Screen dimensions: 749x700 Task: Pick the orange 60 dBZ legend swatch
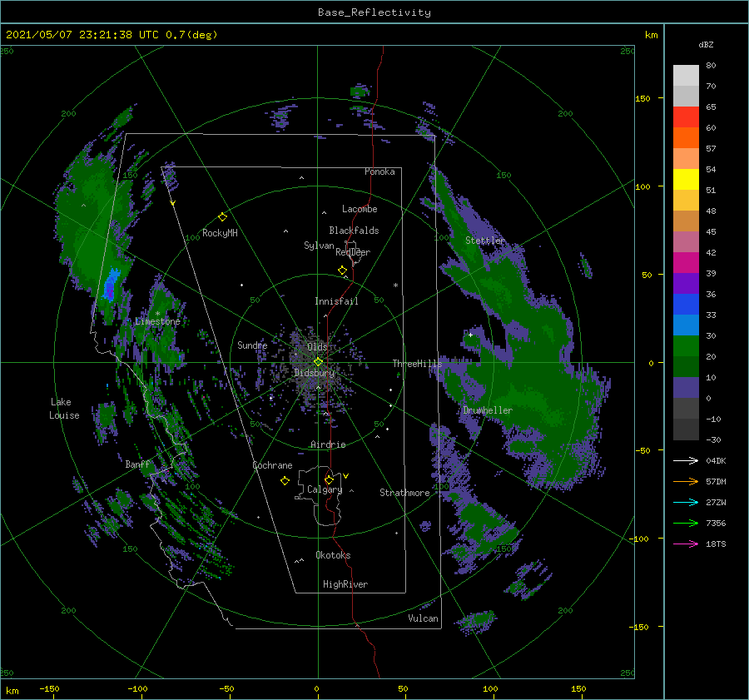point(686,137)
